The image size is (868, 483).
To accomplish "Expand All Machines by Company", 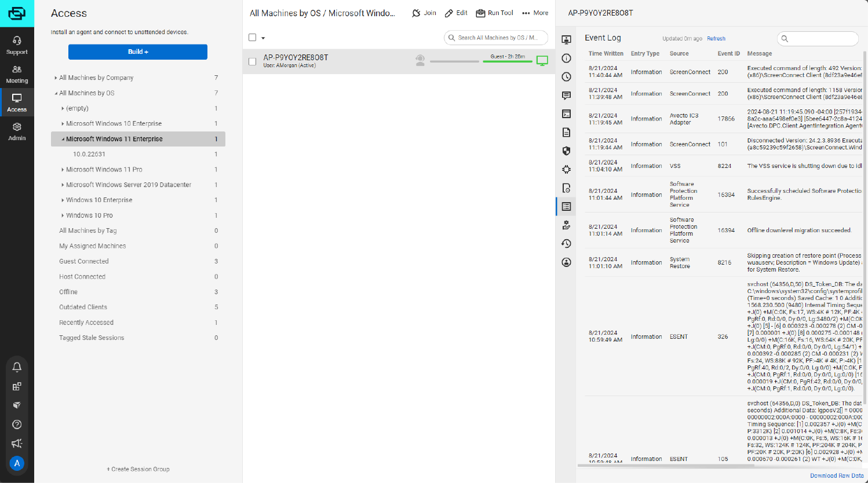I will (55, 77).
